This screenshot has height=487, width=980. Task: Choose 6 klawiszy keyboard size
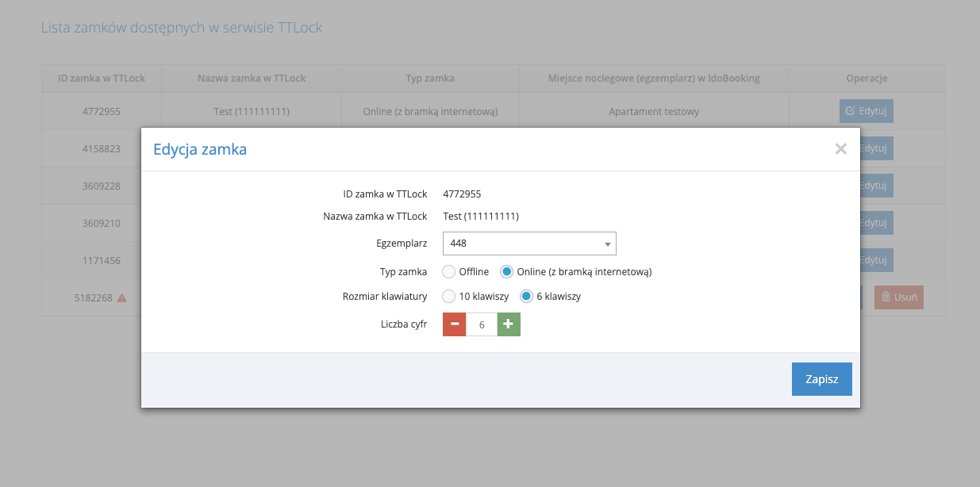(525, 297)
